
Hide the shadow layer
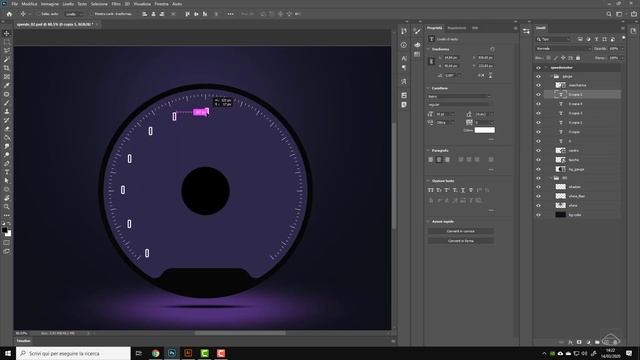coord(538,187)
